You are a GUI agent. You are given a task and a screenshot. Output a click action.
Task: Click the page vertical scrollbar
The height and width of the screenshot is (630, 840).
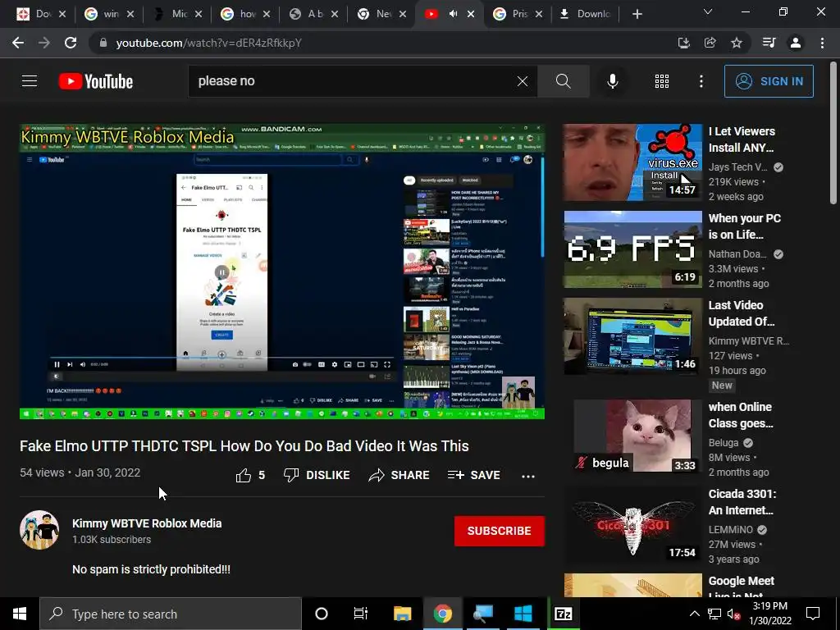point(833,134)
